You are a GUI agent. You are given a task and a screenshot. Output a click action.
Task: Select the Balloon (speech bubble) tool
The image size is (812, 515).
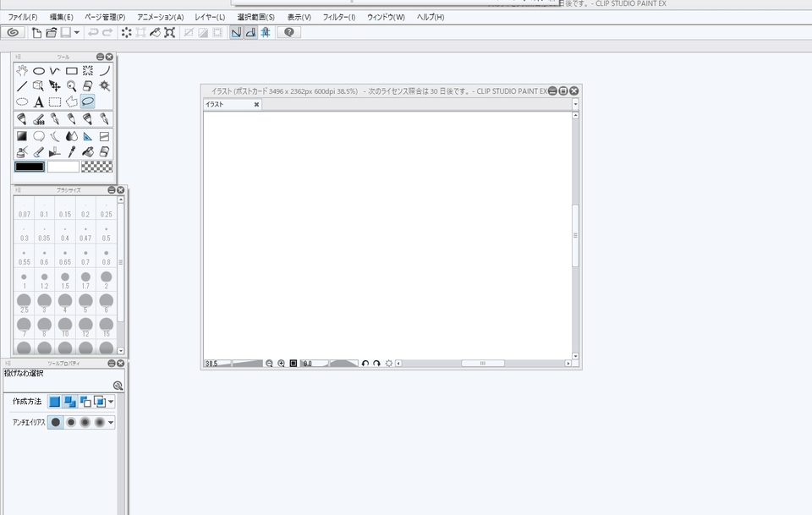(x=39, y=136)
